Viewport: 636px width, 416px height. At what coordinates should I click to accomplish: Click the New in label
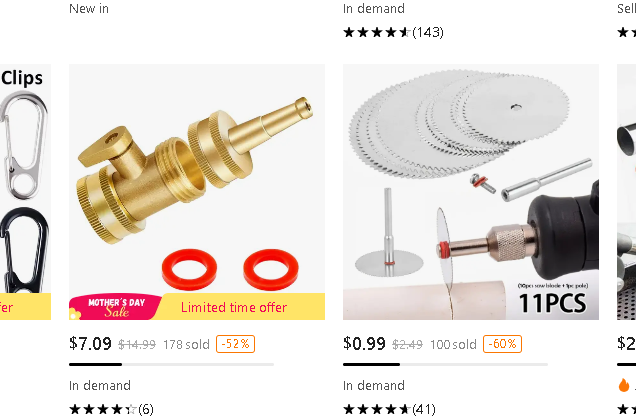coord(89,9)
